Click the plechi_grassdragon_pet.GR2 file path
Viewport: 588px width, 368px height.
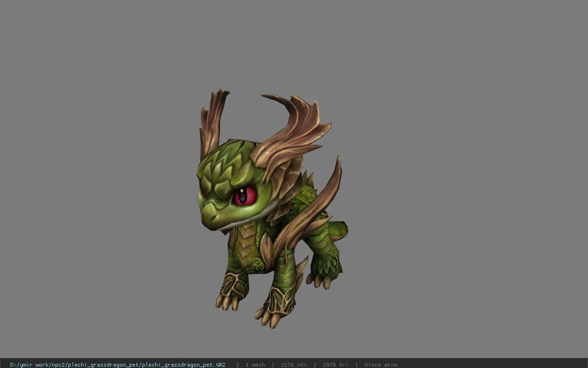click(x=118, y=365)
